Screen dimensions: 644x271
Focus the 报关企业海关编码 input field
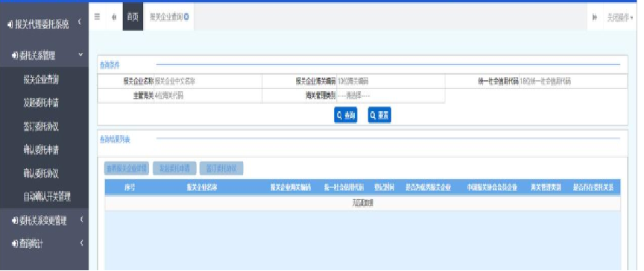click(390, 81)
